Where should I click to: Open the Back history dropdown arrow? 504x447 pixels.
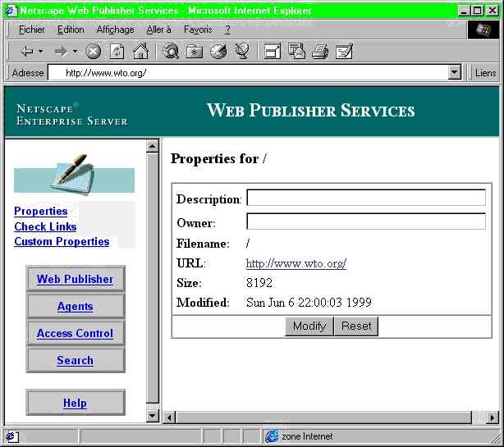[x=41, y=51]
